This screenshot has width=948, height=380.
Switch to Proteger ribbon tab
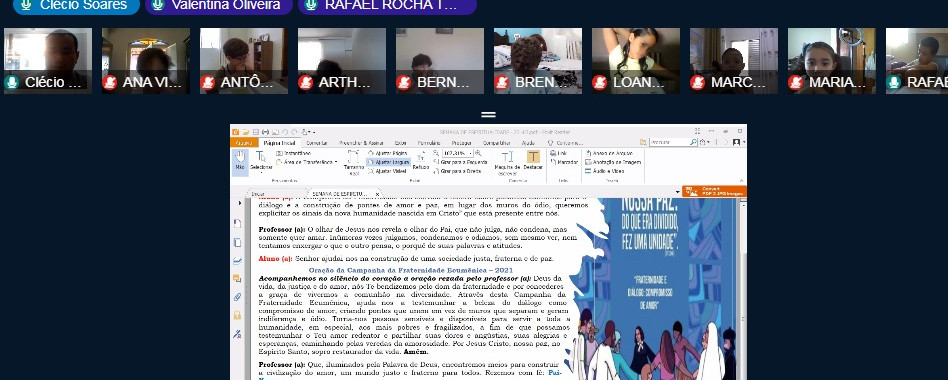pos(462,143)
